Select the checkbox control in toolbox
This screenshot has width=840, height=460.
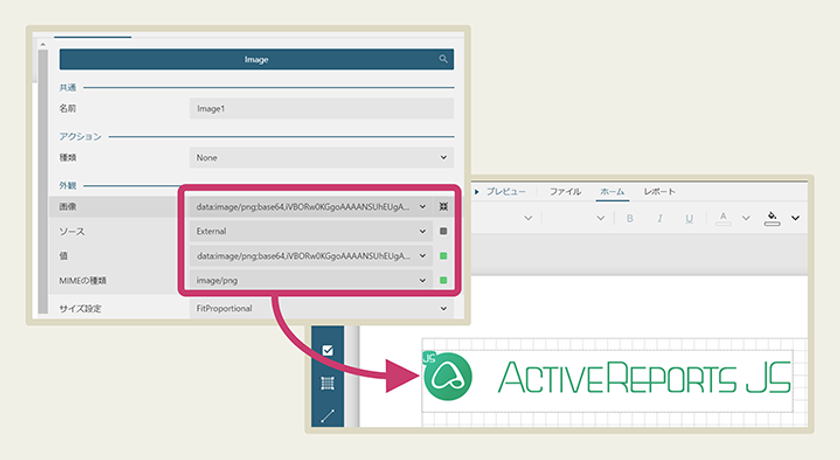tap(328, 350)
